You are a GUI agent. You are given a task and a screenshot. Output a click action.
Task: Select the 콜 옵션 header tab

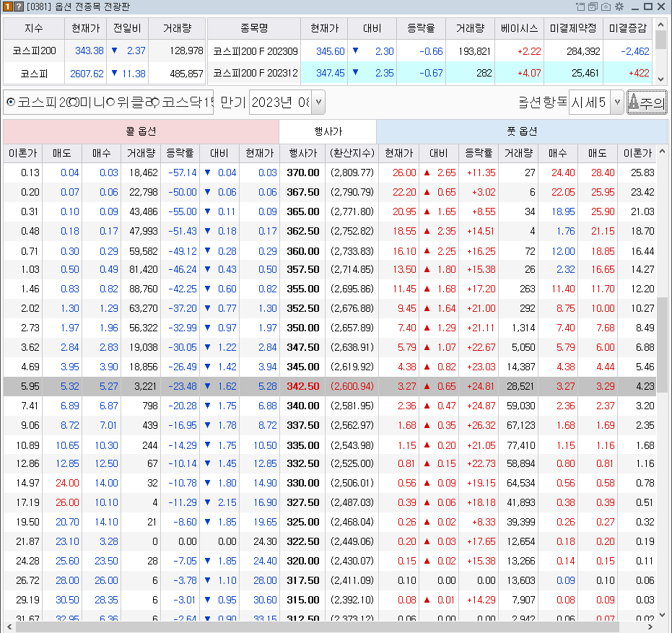pos(141,131)
